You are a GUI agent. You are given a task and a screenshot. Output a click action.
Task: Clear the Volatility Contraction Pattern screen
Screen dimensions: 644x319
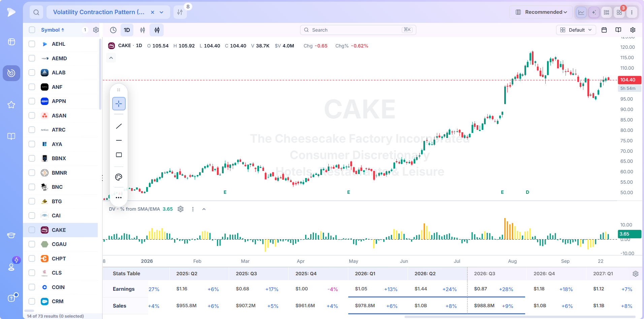tap(153, 12)
